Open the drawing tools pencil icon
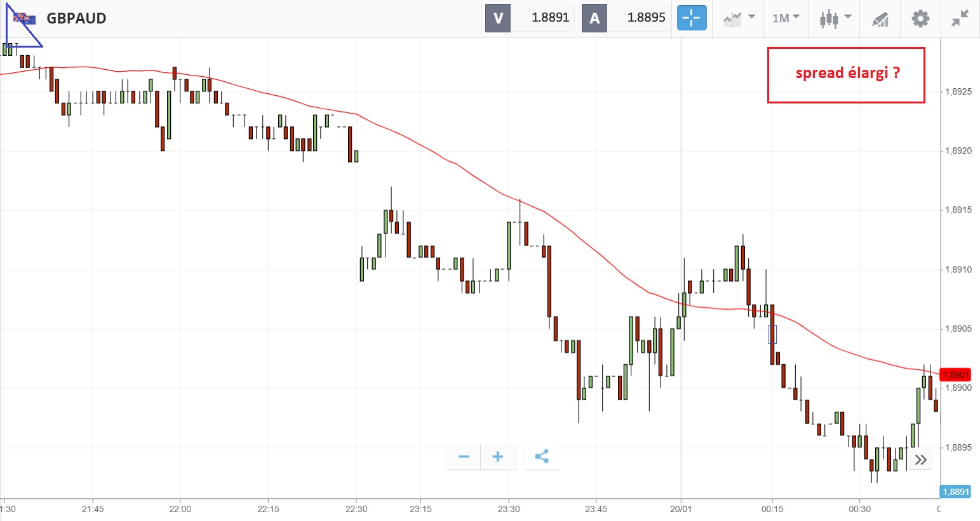This screenshot has width=980, height=521. (880, 19)
